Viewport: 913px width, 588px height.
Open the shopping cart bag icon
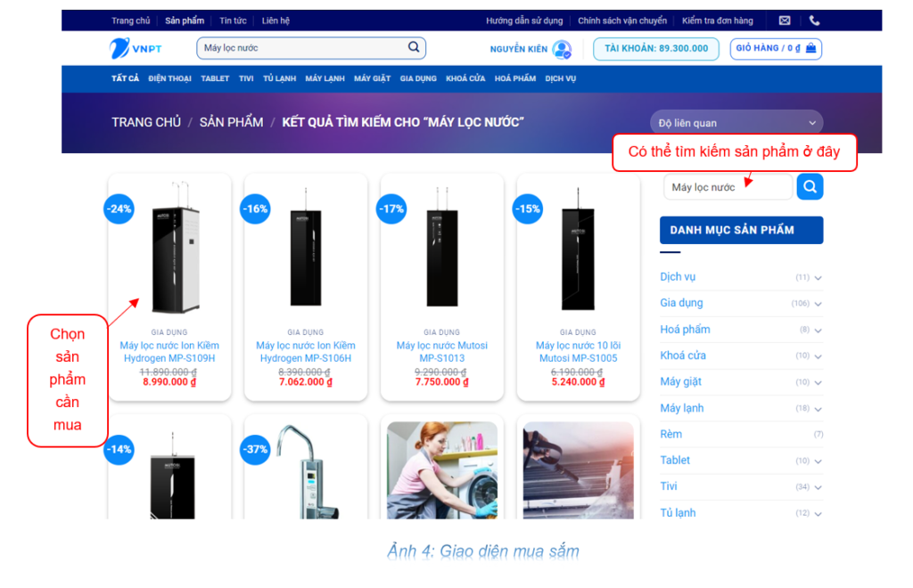pyautogui.click(x=810, y=48)
